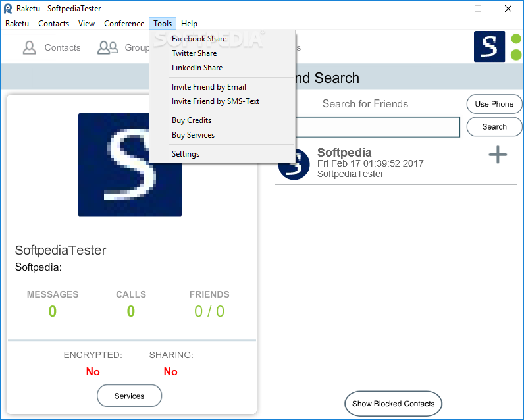Image resolution: width=524 pixels, height=420 pixels.
Task: Open the Raketu menu
Action: [x=17, y=24]
